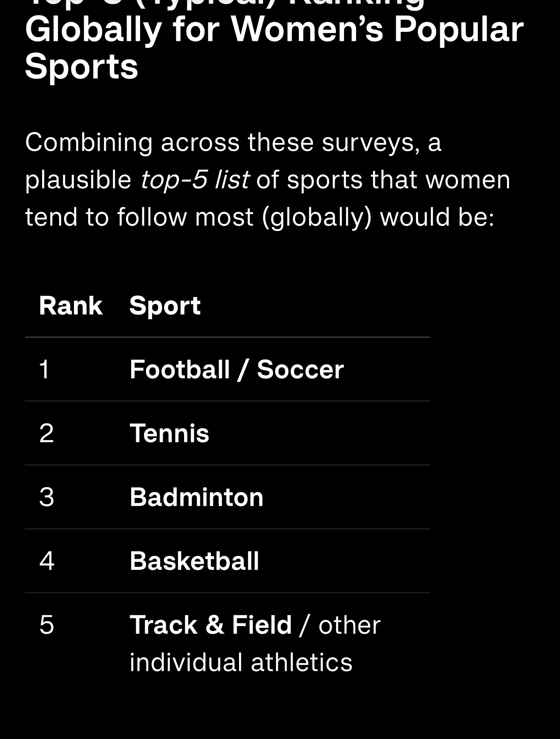Viewport: 560px width, 739px height.
Task: Select the Badminton table cell
Action: click(x=197, y=497)
